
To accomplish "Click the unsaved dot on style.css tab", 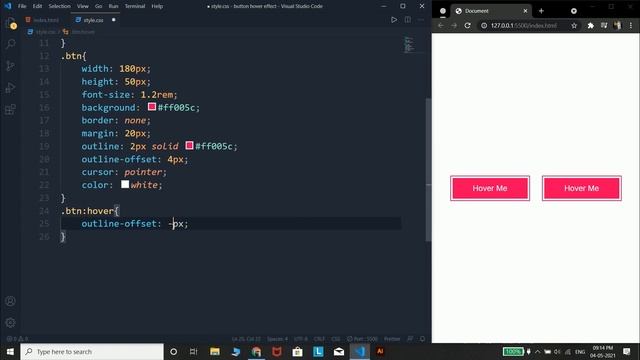I will [113, 20].
